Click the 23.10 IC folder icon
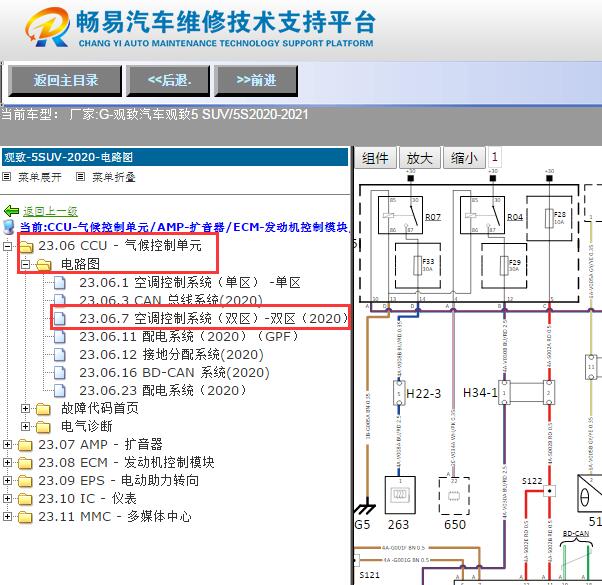602x585 pixels. click(25, 499)
